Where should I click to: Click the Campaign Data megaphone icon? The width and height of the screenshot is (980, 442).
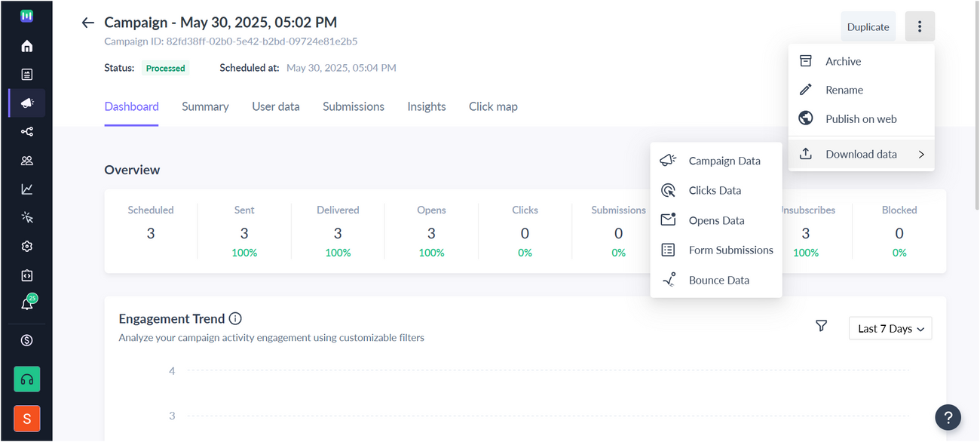[668, 161]
